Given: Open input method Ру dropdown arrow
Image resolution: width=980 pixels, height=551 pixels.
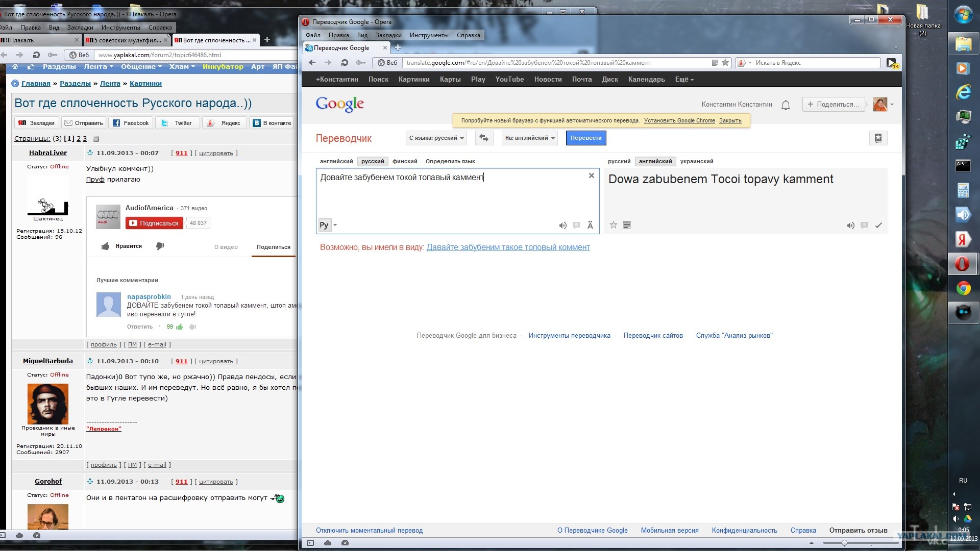Looking at the screenshot, I should [x=335, y=225].
